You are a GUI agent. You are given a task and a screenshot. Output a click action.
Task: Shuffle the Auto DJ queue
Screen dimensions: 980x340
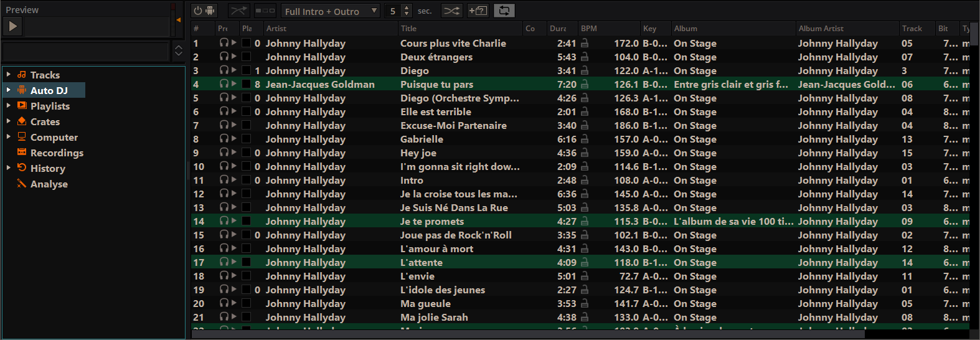tap(451, 11)
